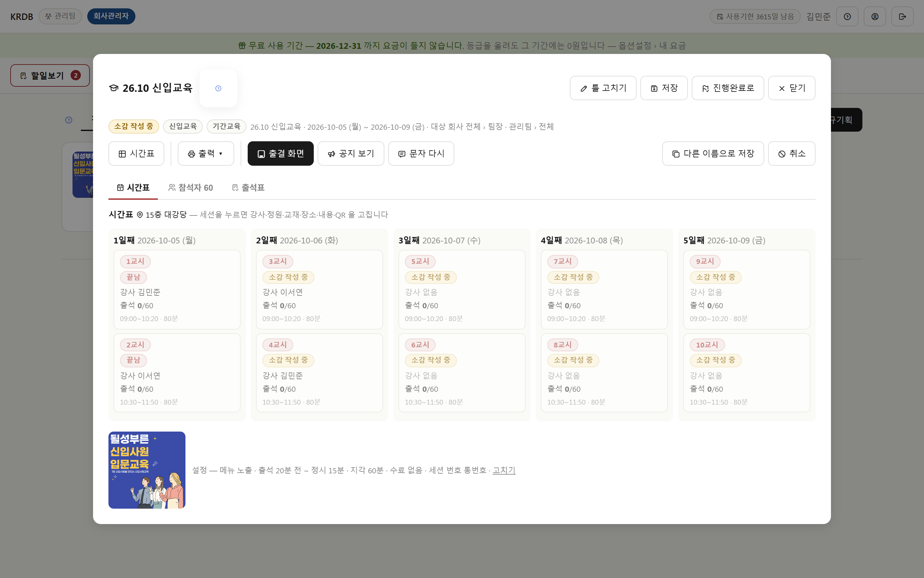Click the 기간교육 category tag
Image resolution: width=924 pixels, height=578 pixels.
click(x=226, y=126)
